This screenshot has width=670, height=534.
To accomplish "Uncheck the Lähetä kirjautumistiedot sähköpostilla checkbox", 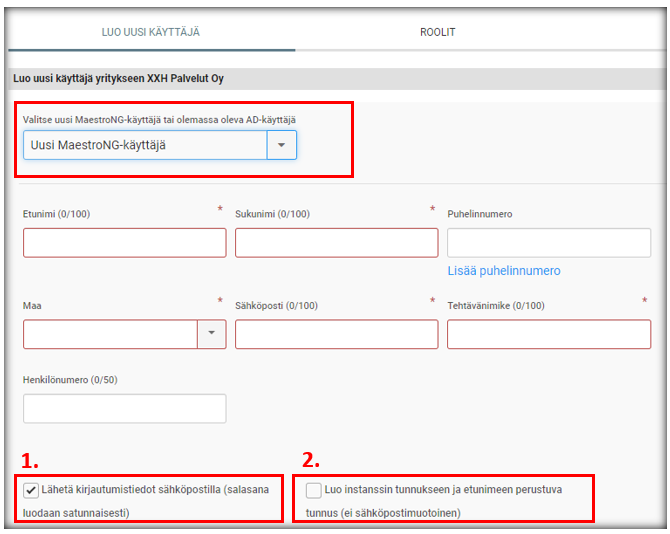I will click(x=31, y=490).
